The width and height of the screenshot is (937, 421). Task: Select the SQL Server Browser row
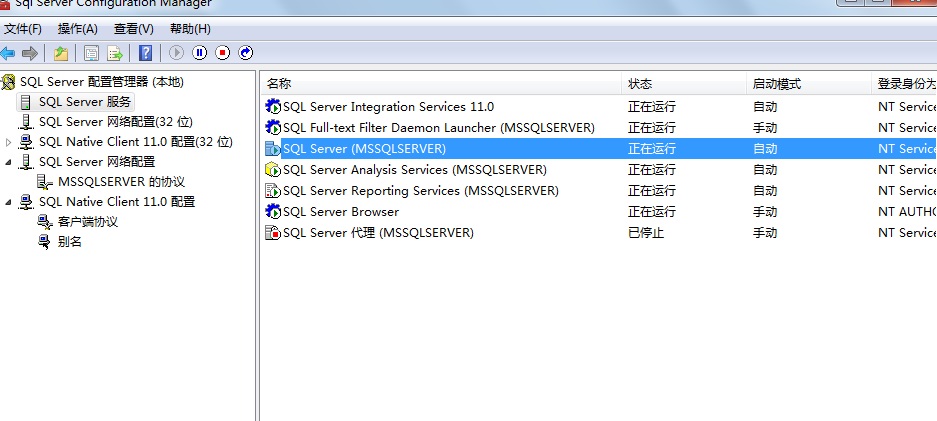(x=341, y=211)
